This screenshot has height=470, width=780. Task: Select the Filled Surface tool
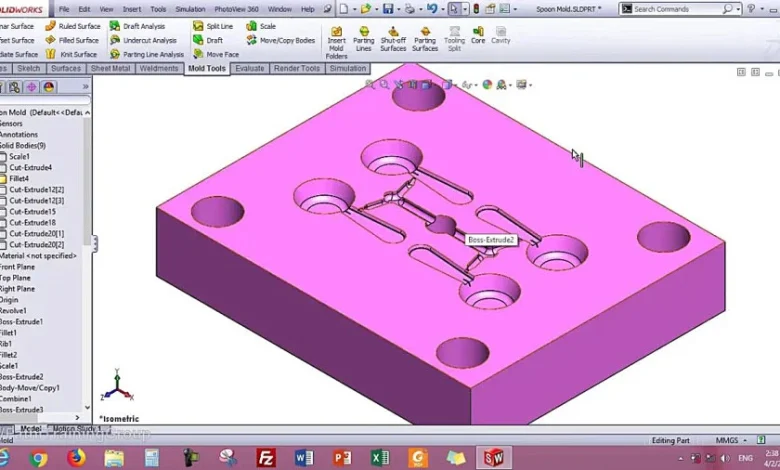pos(73,40)
